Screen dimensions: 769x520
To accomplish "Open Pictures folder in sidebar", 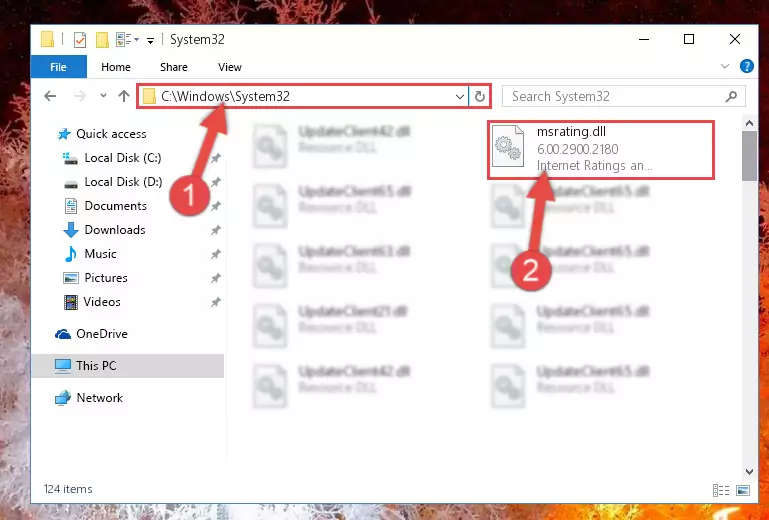I will [x=105, y=278].
